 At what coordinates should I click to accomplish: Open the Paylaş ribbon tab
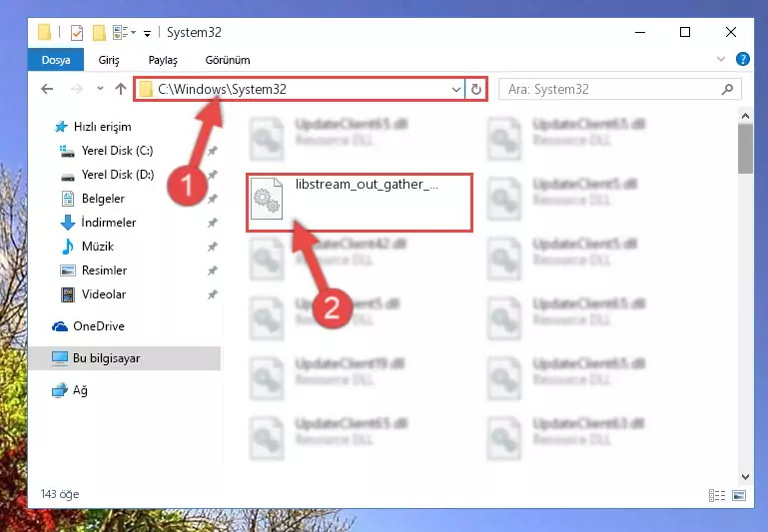pos(163,60)
